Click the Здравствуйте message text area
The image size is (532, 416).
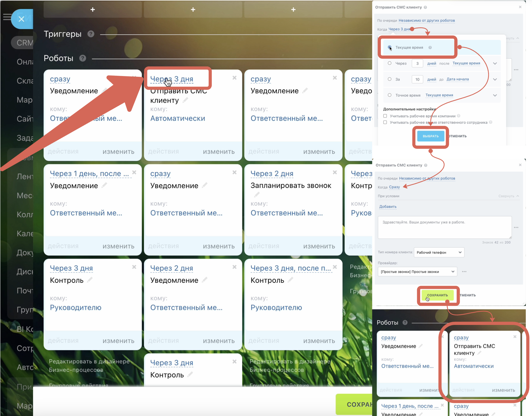pos(445,227)
